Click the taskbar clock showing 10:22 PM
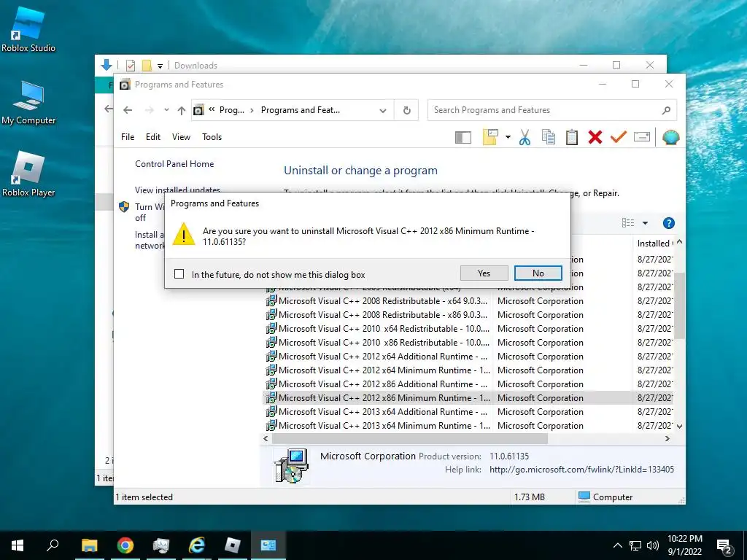Image resolution: width=747 pixels, height=560 pixels. [x=684, y=545]
